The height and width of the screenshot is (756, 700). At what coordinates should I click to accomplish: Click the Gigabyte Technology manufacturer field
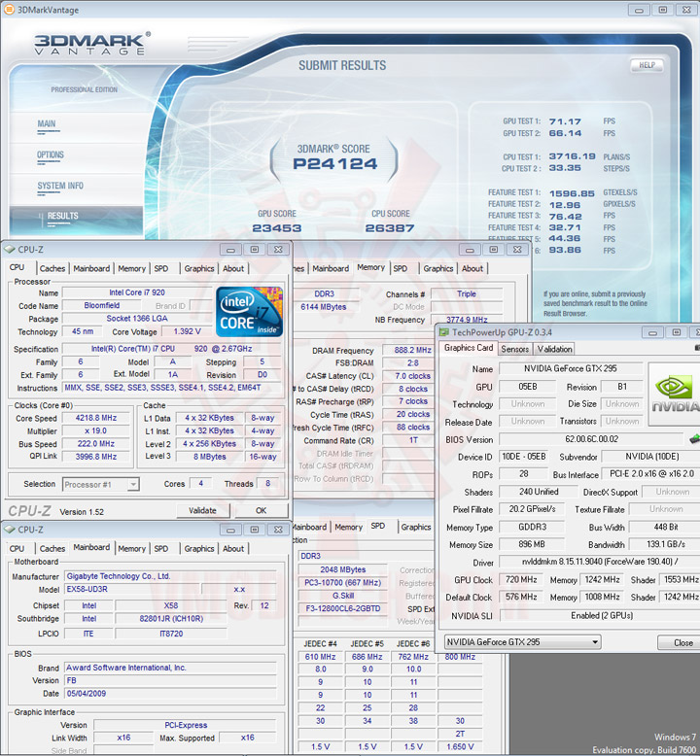pyautogui.click(x=171, y=576)
